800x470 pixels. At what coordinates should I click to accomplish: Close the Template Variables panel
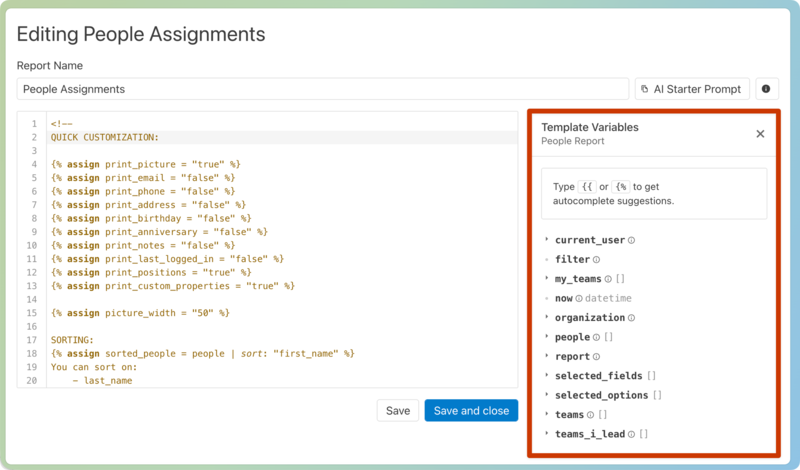[760, 134]
